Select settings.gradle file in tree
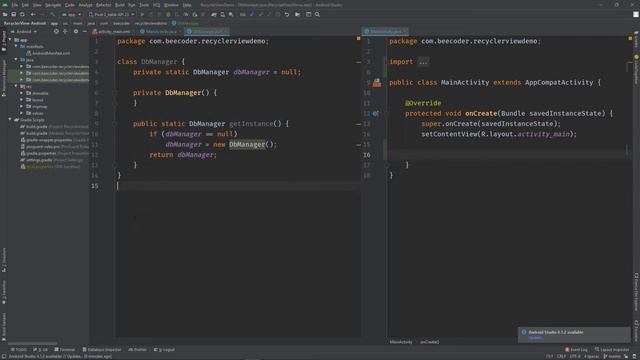Image resolution: width=640 pixels, height=360 pixels. pos(51,160)
